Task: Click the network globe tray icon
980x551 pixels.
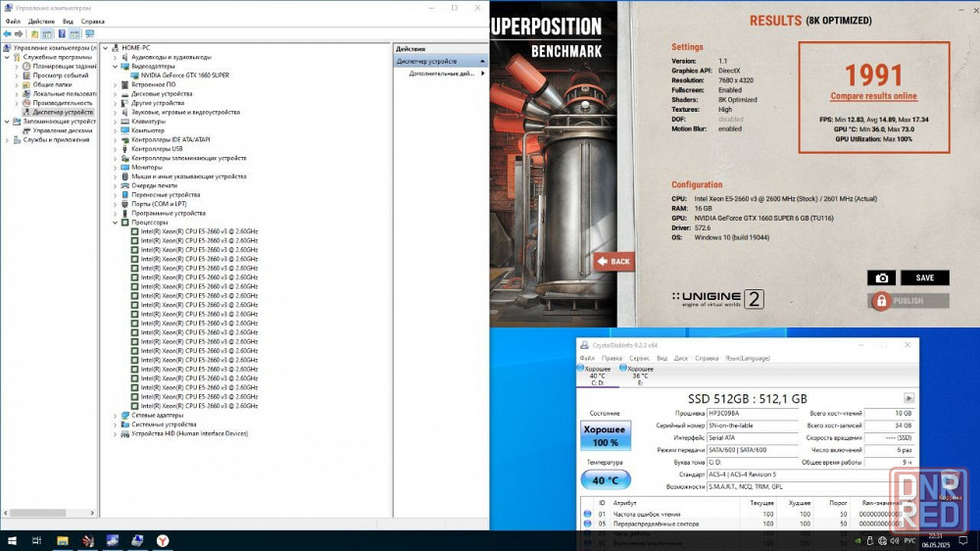Action: (x=882, y=540)
